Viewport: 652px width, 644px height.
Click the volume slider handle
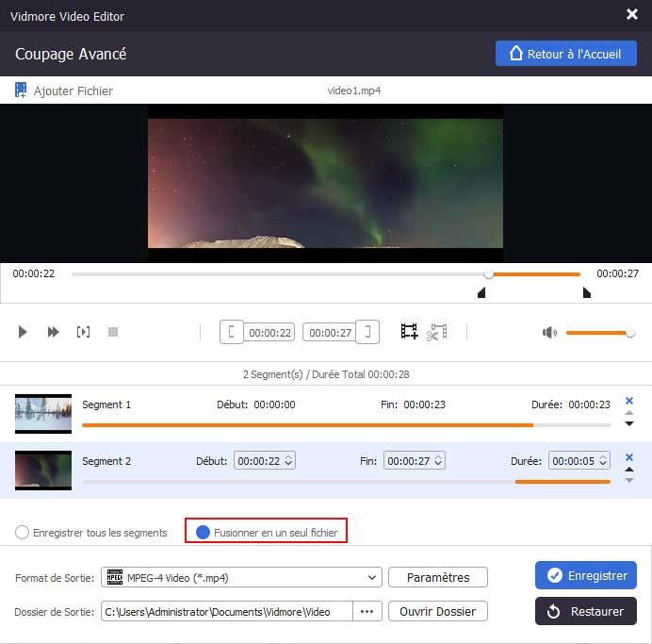coord(629,332)
